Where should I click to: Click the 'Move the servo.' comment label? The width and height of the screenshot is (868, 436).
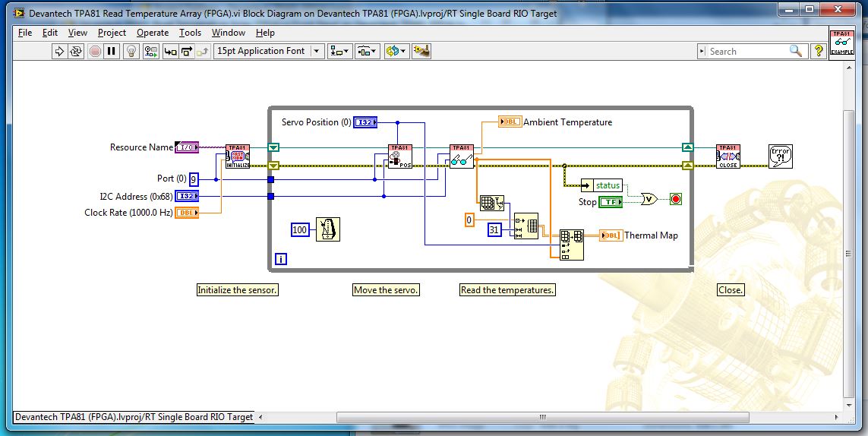[x=386, y=289]
